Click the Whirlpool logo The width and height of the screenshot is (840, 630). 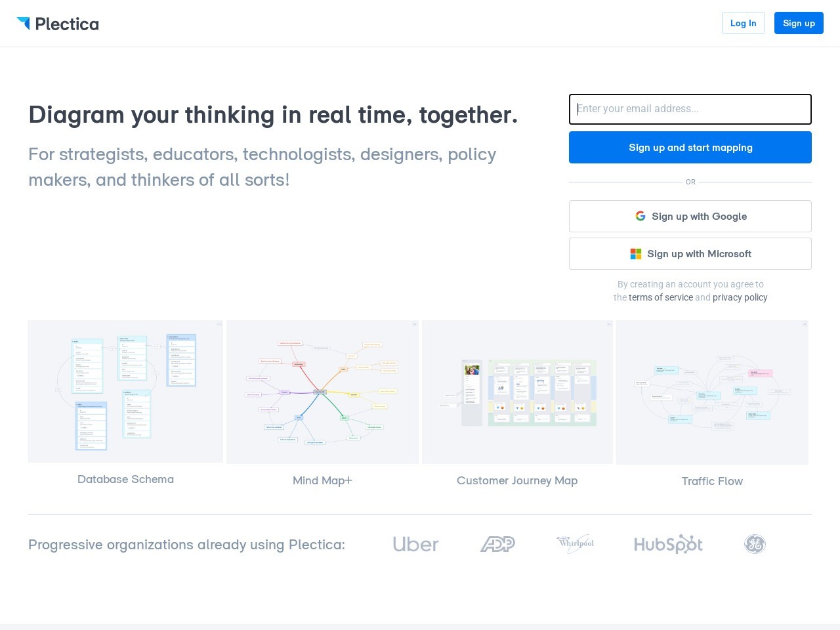click(576, 543)
